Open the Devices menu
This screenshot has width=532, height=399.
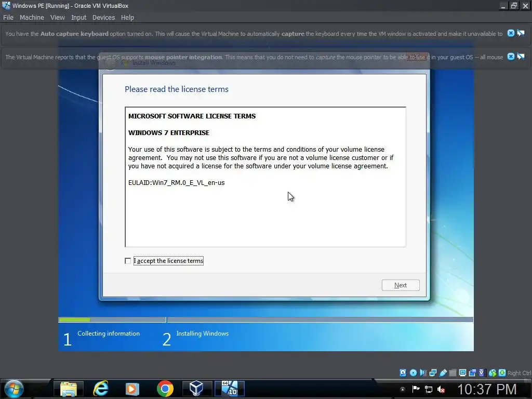point(103,17)
